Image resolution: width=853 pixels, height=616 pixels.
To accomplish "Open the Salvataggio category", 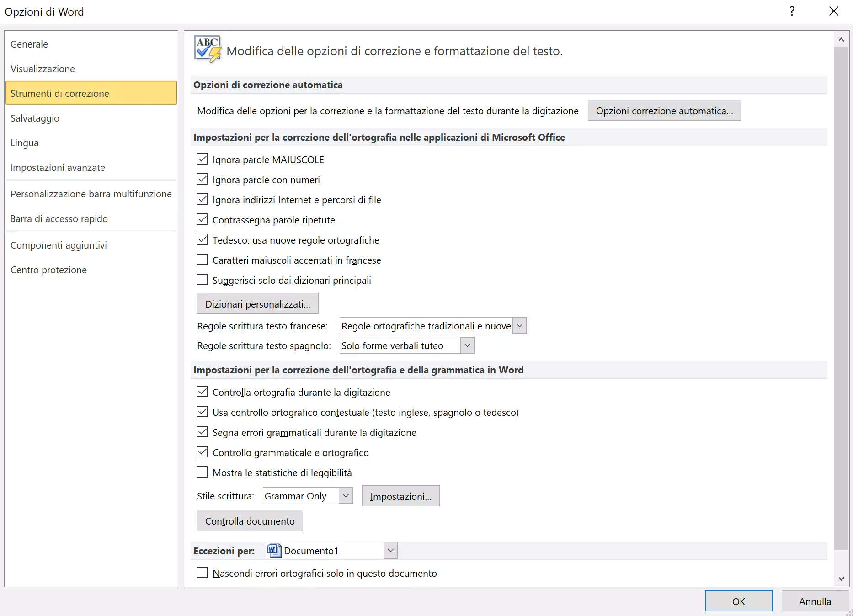I will [91, 118].
